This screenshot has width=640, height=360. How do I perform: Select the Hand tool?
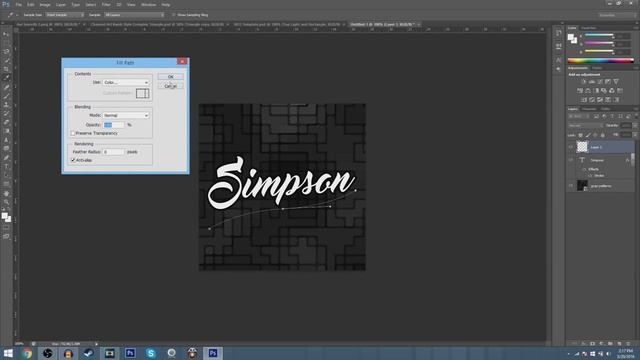7,193
